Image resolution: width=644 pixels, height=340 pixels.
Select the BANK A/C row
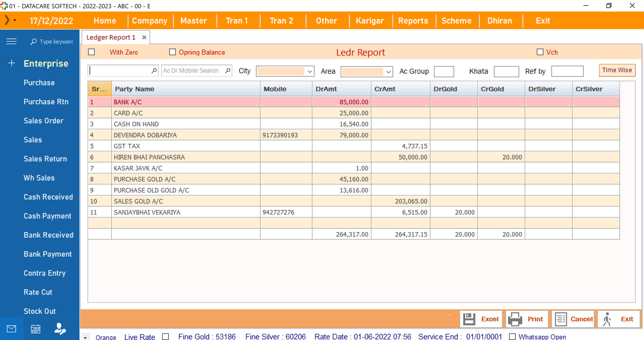click(354, 102)
